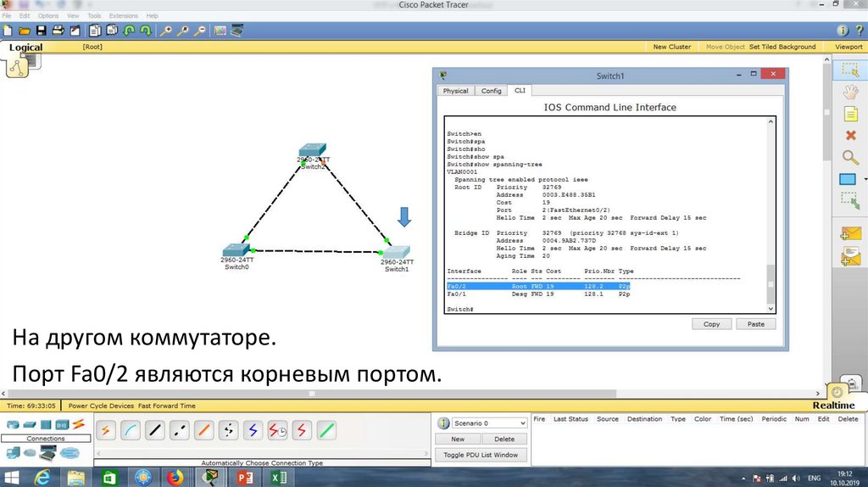Redo with the right green arrow
This screenshot has width=868, height=487.
pyautogui.click(x=146, y=31)
